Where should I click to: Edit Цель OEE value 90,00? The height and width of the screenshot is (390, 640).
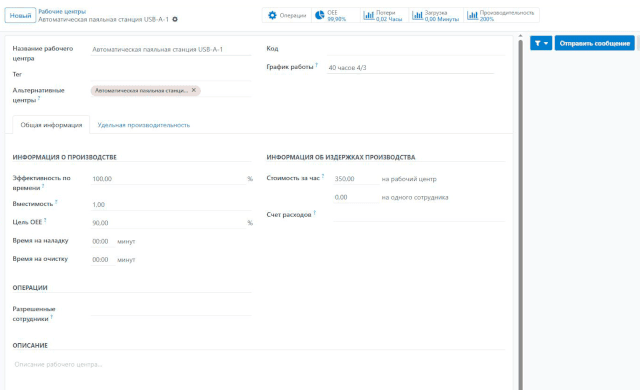pyautogui.click(x=168, y=223)
